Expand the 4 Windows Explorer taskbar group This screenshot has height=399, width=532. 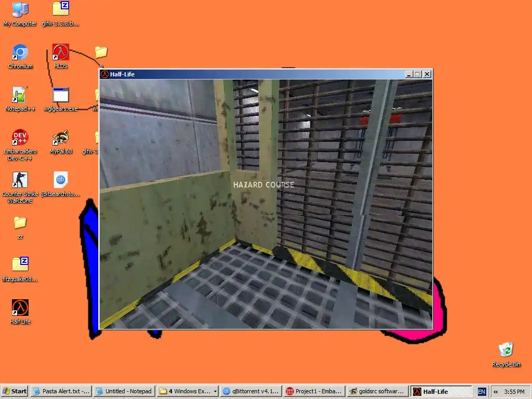point(188,391)
